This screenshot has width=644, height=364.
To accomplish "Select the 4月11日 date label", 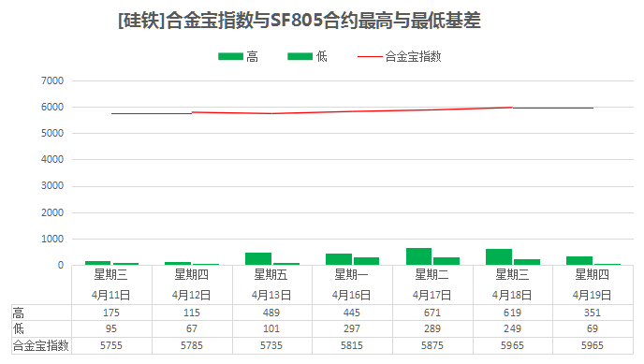I will coord(110,295).
